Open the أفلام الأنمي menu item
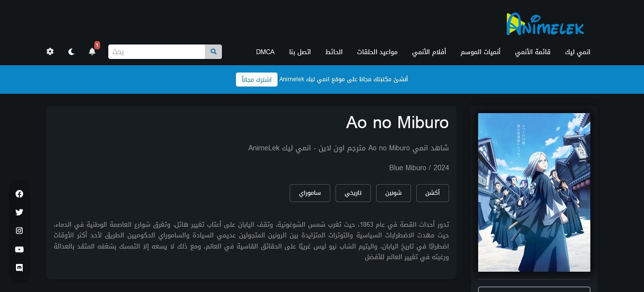The width and height of the screenshot is (644, 292). pos(429,52)
